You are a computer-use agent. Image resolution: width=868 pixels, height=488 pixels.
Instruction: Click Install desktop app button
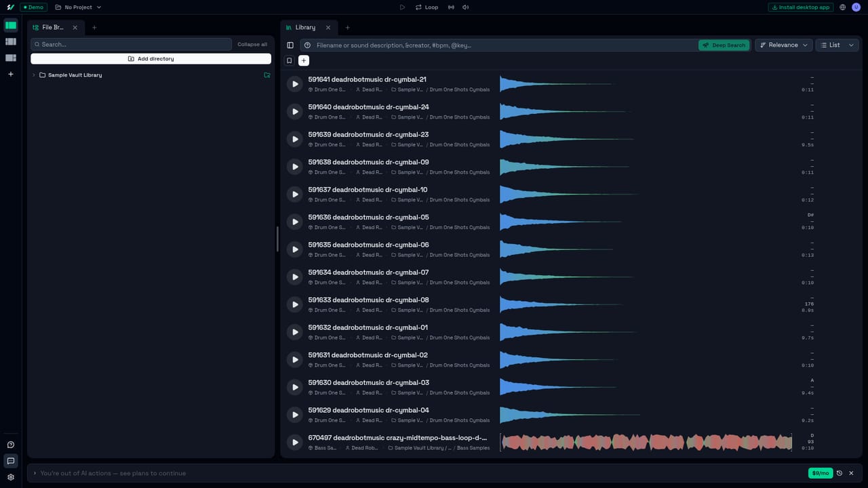pos(801,7)
